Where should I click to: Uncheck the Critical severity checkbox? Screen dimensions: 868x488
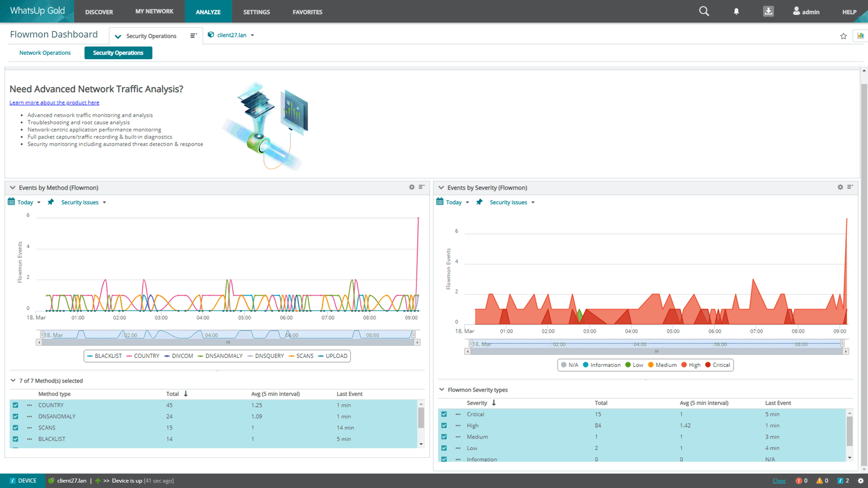(x=444, y=414)
